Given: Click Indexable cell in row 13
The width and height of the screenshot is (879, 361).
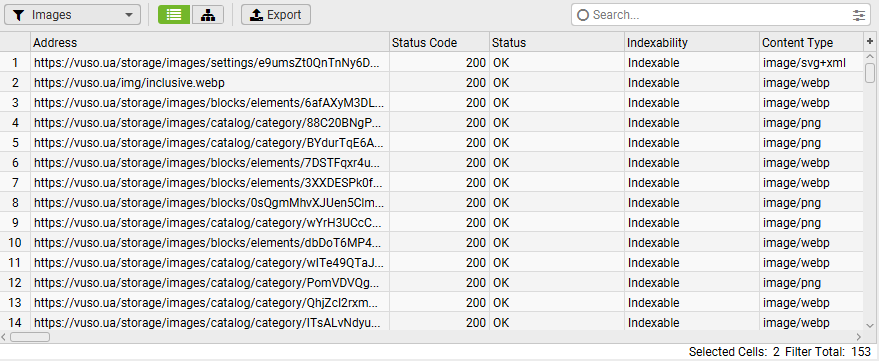Looking at the screenshot, I should [x=692, y=303].
